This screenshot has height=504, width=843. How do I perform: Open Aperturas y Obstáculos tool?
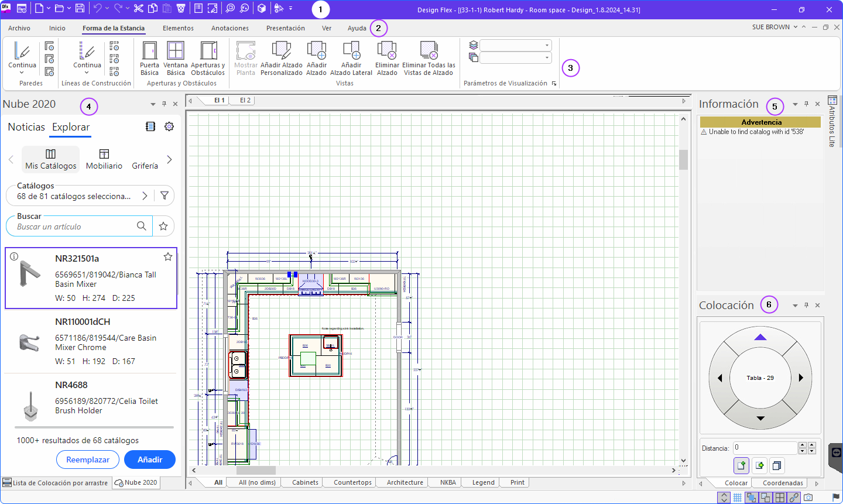click(208, 59)
